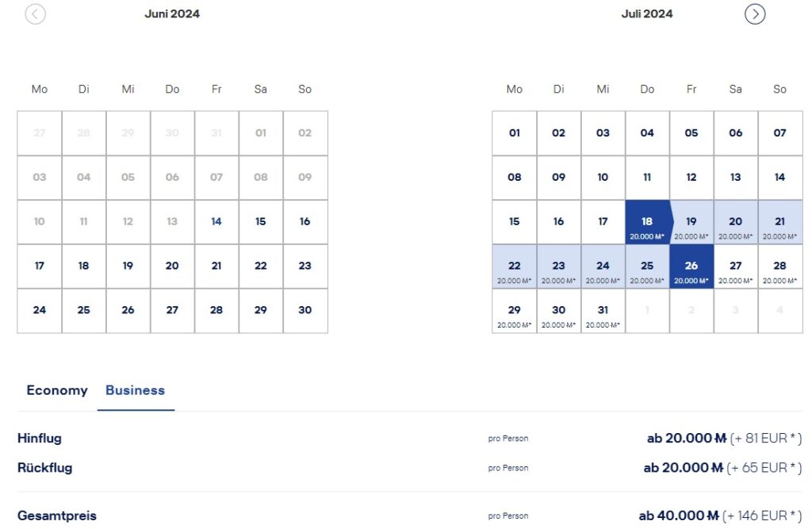Click the Gesamtpreis total 40.000 miles
This screenshot has height=529, width=812.
[x=679, y=516]
